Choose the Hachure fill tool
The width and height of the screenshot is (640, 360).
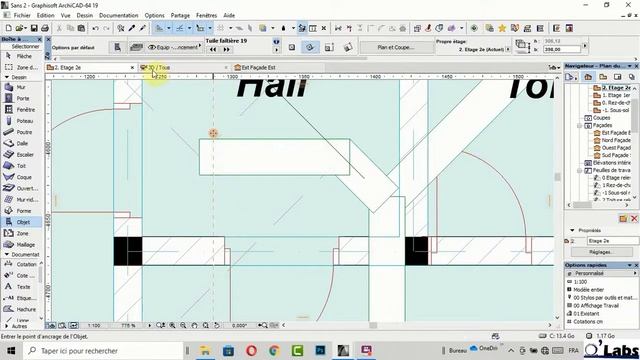point(20,309)
